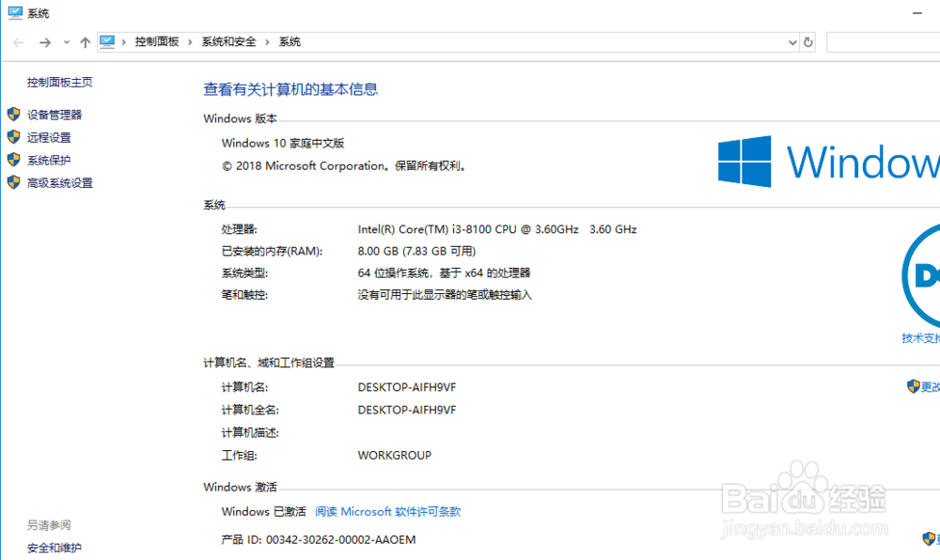Click the Forward navigation arrow

45,42
